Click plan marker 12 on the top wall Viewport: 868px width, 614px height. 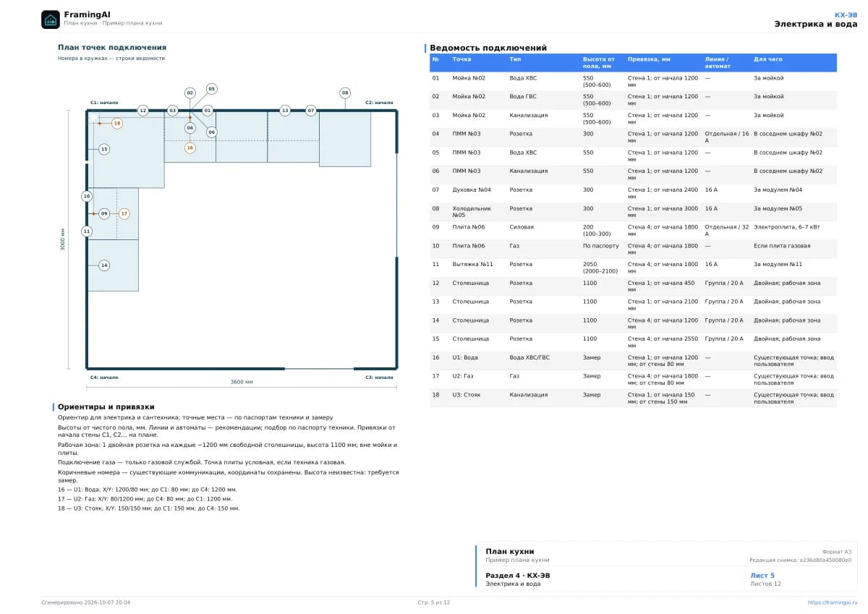[143, 111]
